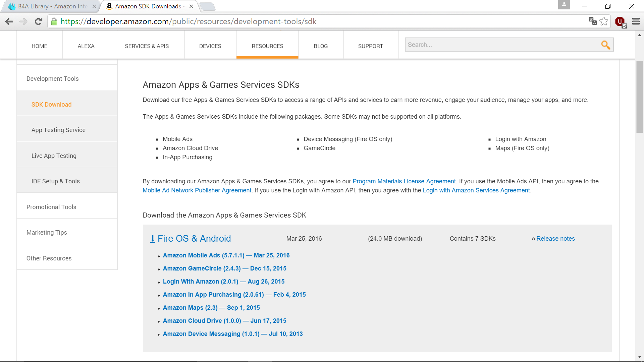Image resolution: width=644 pixels, height=362 pixels.
Task: Click the '(24.0 MB download)' text
Action: click(395, 239)
